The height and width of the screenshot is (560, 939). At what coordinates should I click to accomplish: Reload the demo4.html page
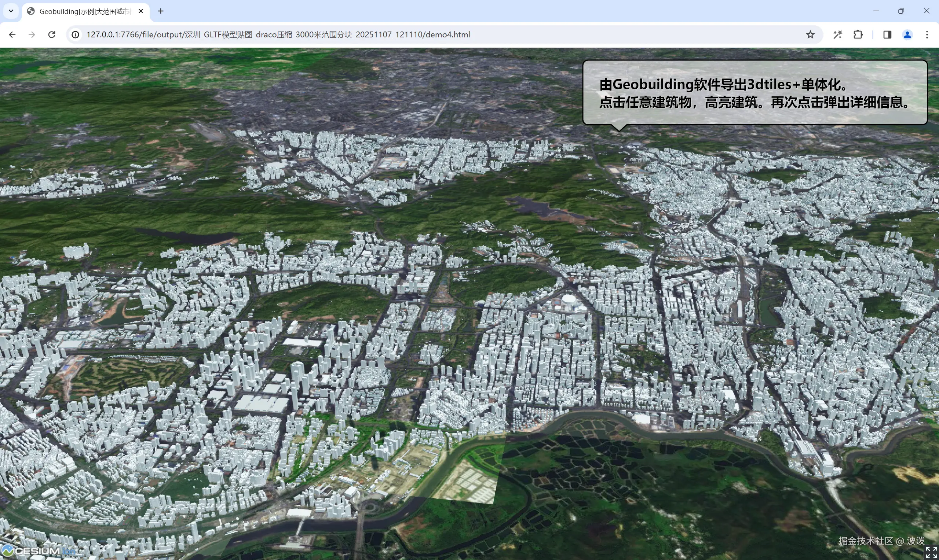click(x=52, y=35)
